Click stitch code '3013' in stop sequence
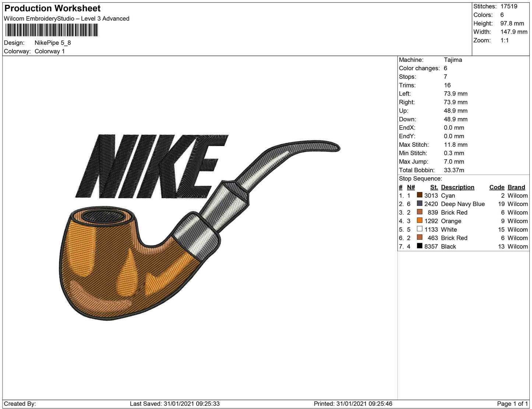The image size is (532, 409). click(x=431, y=195)
